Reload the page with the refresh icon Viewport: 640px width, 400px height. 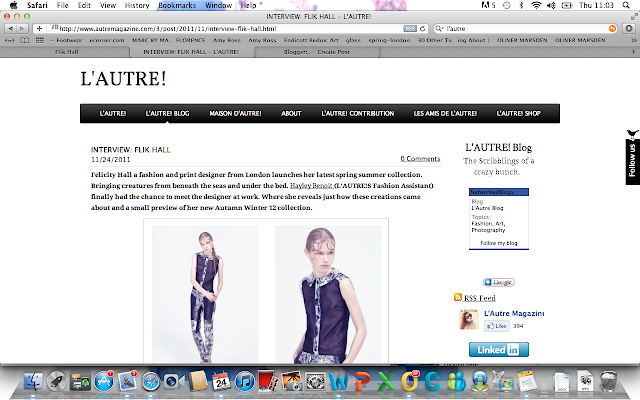pos(422,29)
